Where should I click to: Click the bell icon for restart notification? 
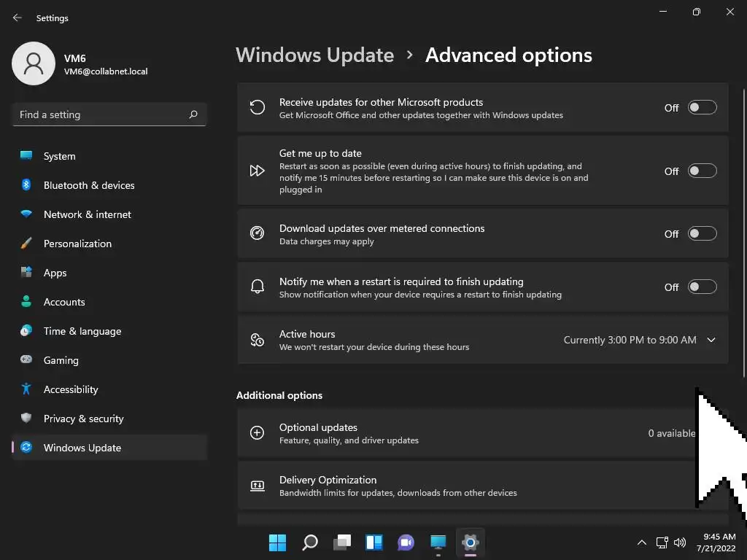[258, 287]
